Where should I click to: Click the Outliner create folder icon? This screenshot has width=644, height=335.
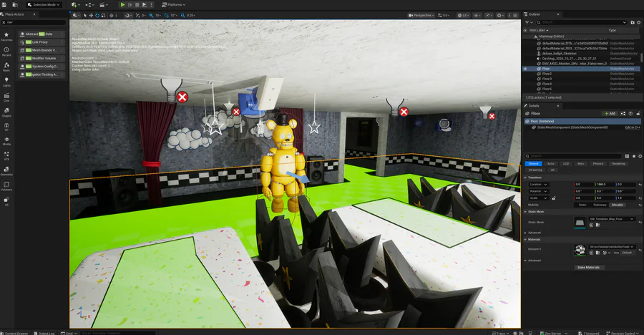pos(633,22)
